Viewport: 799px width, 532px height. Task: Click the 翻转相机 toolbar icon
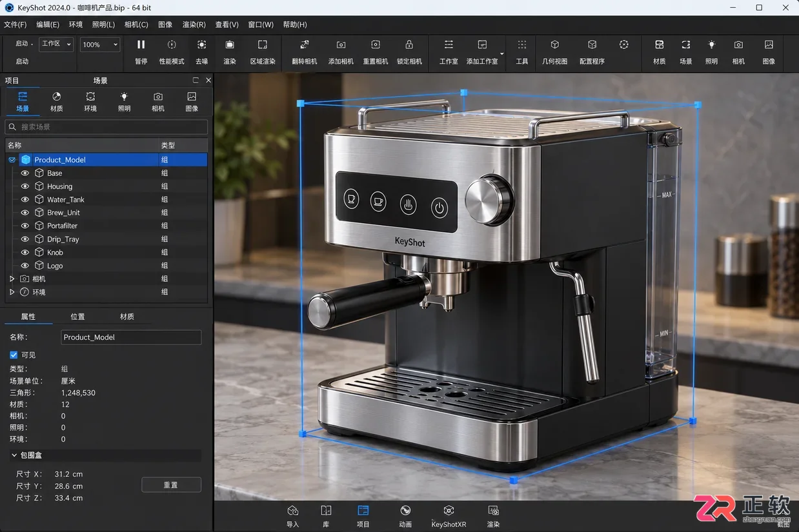tap(305, 45)
